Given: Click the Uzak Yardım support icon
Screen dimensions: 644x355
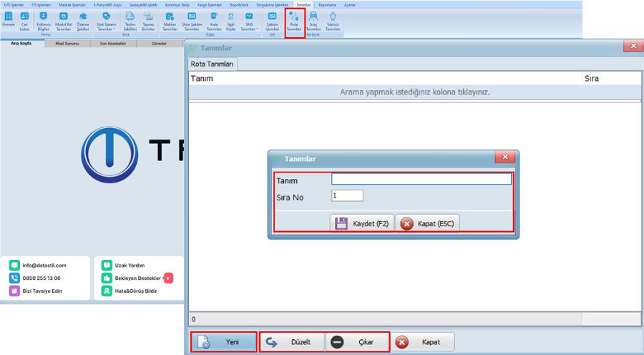Looking at the screenshot, I should click(107, 265).
